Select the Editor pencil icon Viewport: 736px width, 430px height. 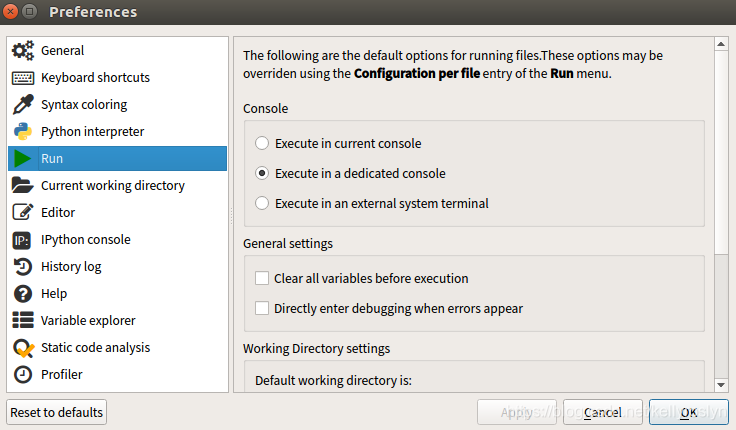(22, 213)
